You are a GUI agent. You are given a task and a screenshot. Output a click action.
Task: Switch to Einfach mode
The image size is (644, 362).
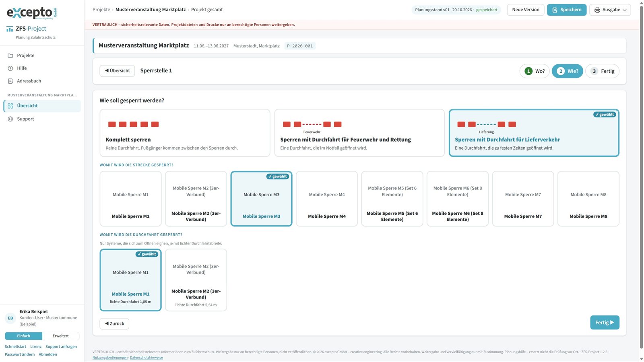point(23,336)
